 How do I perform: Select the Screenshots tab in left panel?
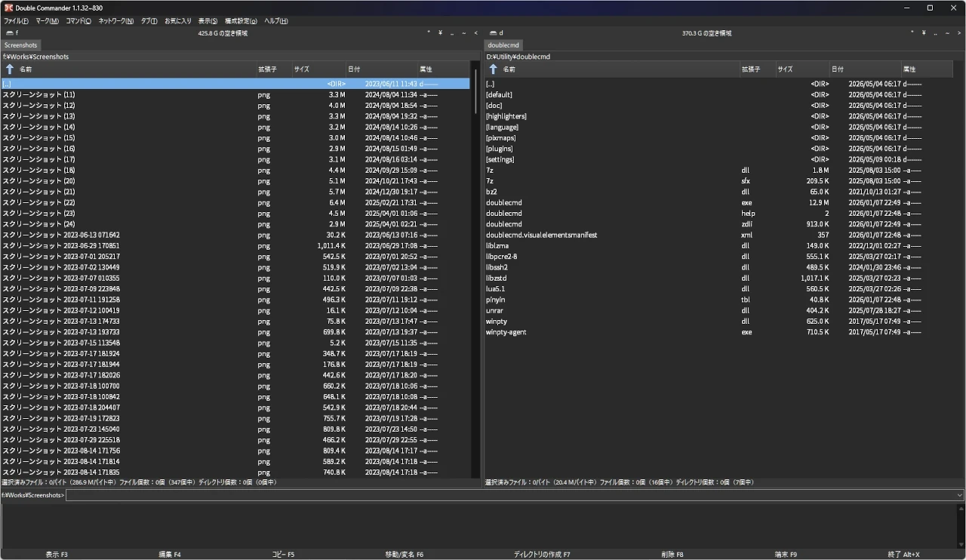point(21,45)
